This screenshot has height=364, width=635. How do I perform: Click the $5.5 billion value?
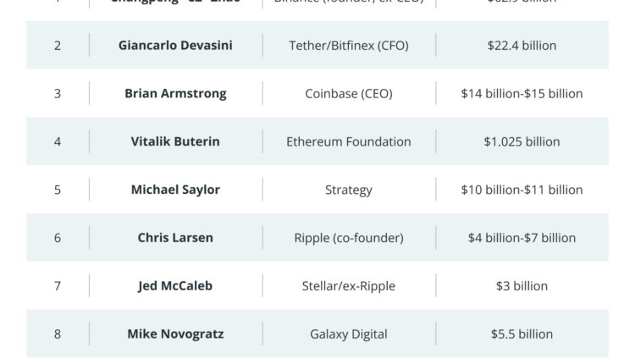tap(522, 334)
